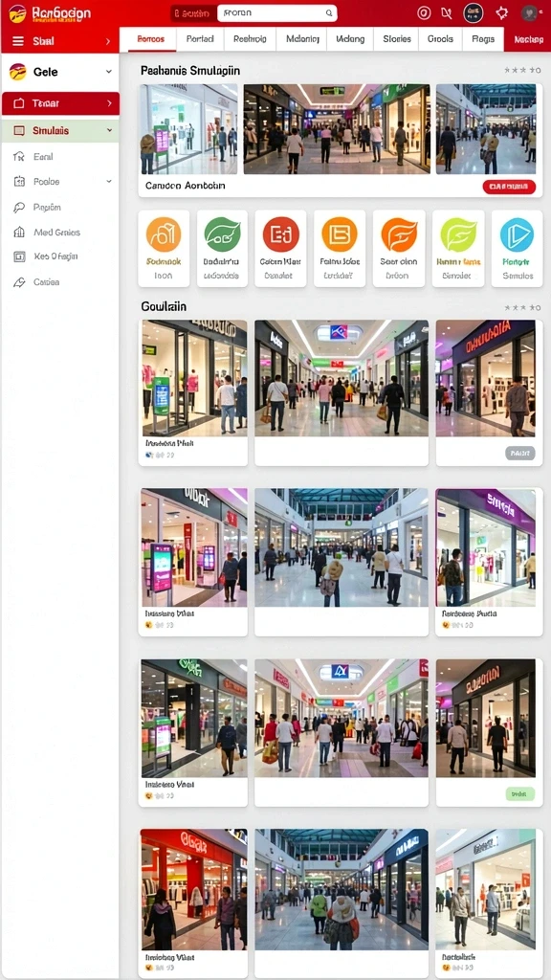Open the first Gouklain storefront thumbnail
Image resolution: width=551 pixels, height=980 pixels.
point(194,378)
